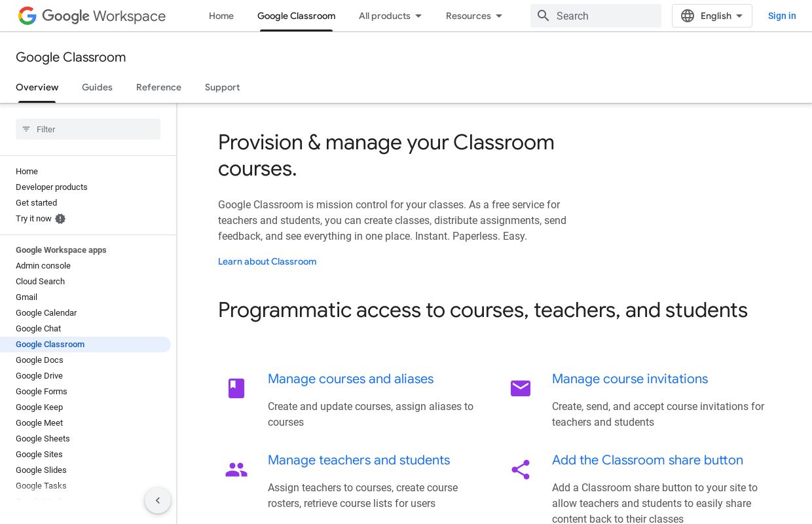
Task: Switch to the Overview tab
Action: point(37,87)
